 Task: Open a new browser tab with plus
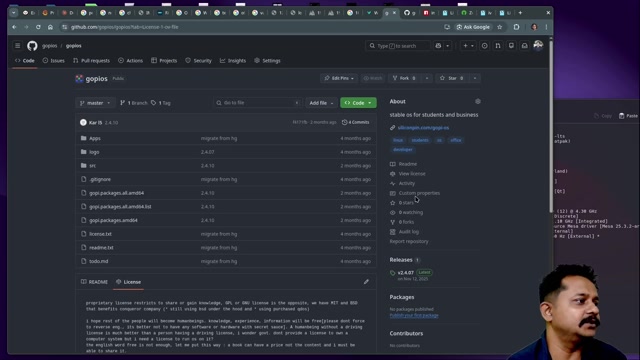point(520,13)
